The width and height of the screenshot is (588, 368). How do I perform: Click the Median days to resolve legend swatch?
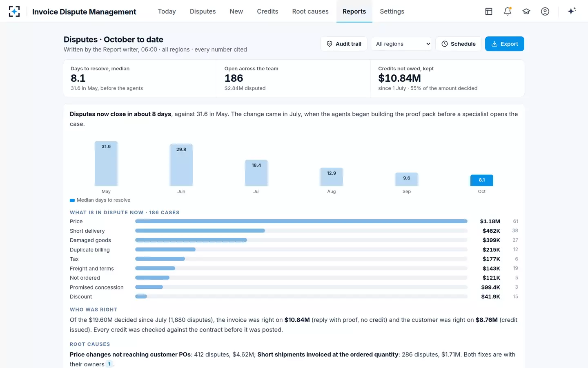[72, 200]
